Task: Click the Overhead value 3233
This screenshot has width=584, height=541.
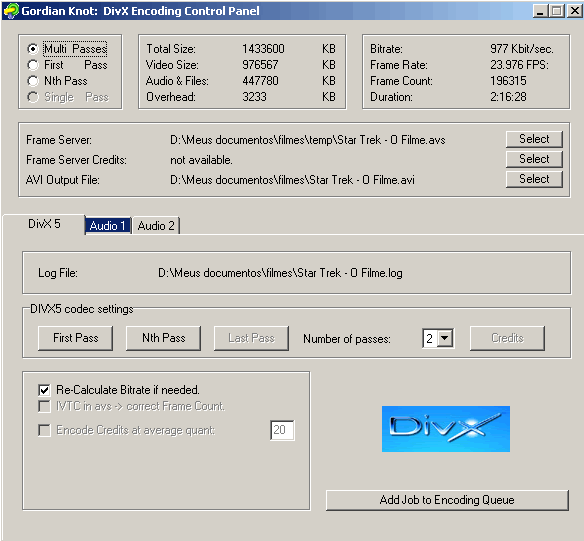Action: point(254,97)
